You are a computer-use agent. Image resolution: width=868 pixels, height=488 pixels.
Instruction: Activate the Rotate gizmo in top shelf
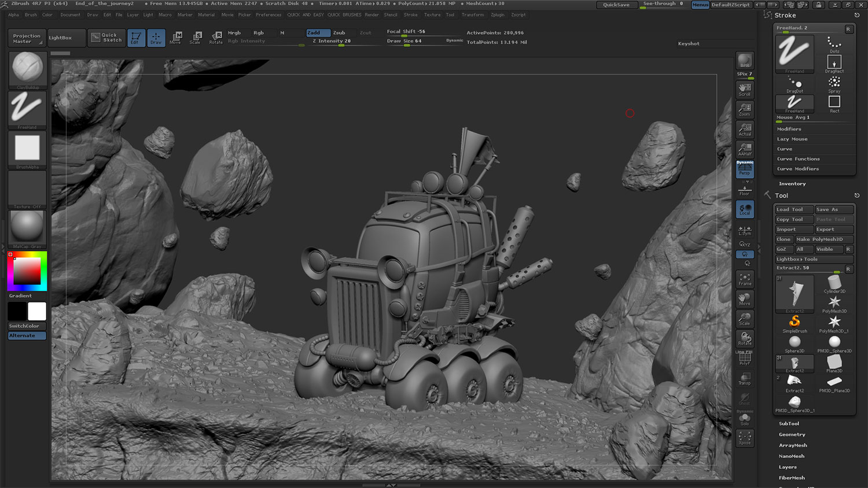216,38
